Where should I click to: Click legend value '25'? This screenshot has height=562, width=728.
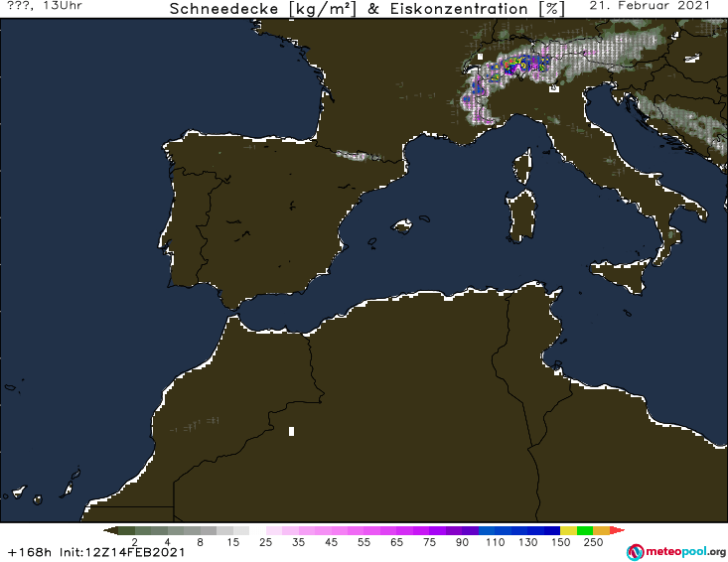click(265, 542)
